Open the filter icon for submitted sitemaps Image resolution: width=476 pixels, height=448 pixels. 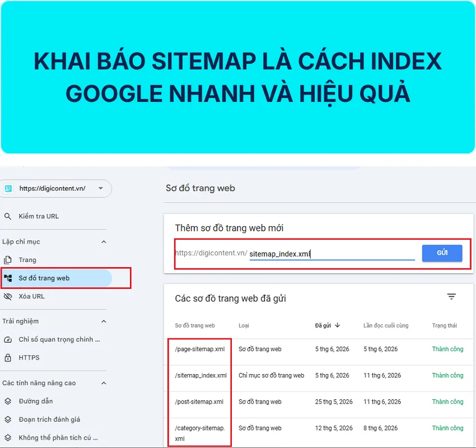[x=451, y=297]
